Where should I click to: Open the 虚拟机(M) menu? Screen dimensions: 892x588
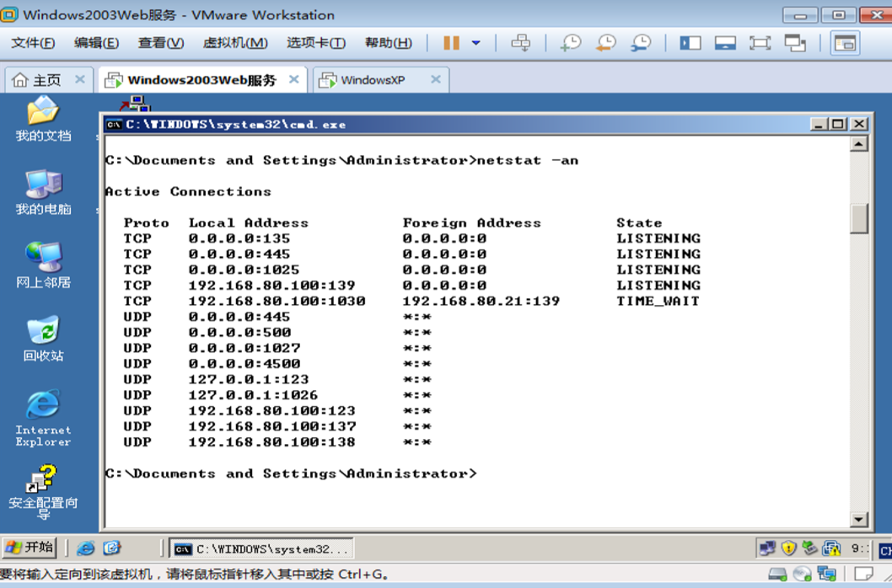pyautogui.click(x=235, y=43)
